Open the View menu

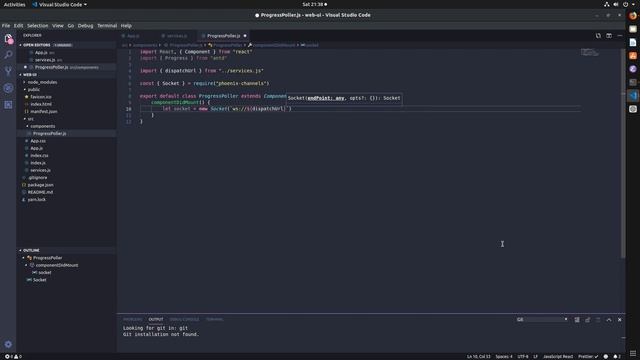coord(58,25)
